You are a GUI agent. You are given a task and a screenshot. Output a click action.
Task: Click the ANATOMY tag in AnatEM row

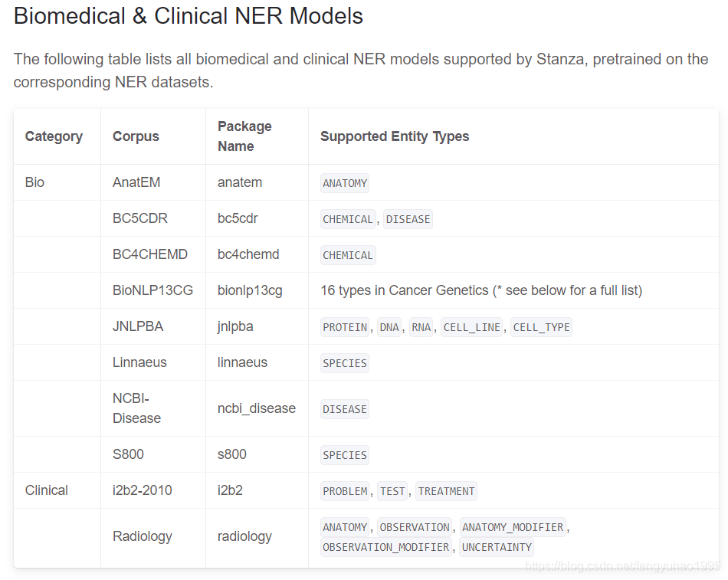[x=345, y=183]
